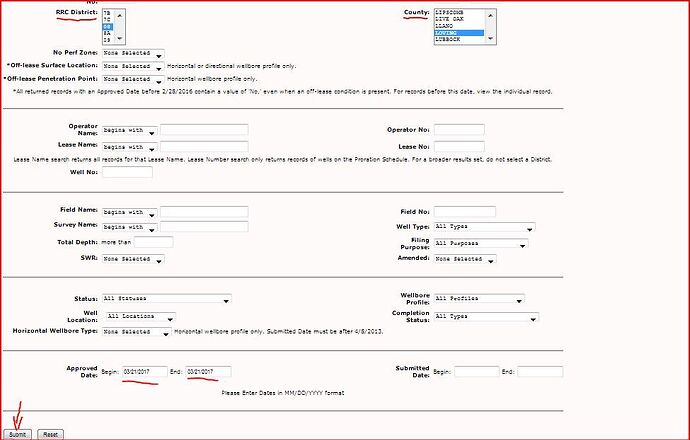Click the Survey Name text field
Viewport: 690px width, 440px height.
[x=204, y=227]
